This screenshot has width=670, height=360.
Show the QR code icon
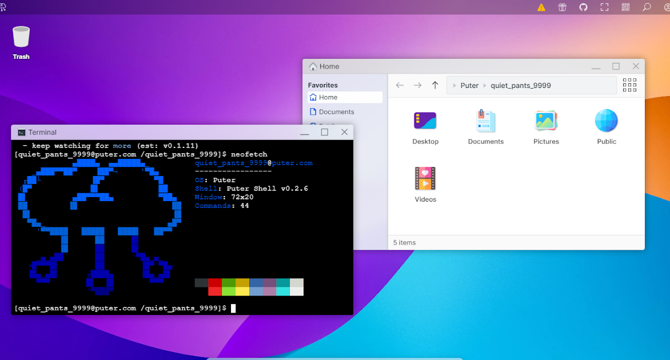pyautogui.click(x=626, y=7)
